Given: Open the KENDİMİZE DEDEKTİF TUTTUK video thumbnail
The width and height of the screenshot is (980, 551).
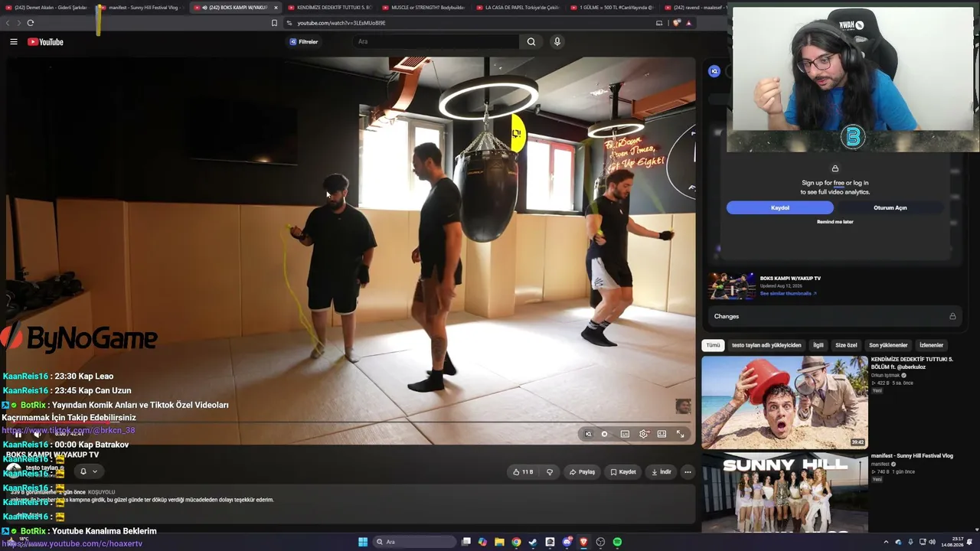Looking at the screenshot, I should click(x=785, y=402).
